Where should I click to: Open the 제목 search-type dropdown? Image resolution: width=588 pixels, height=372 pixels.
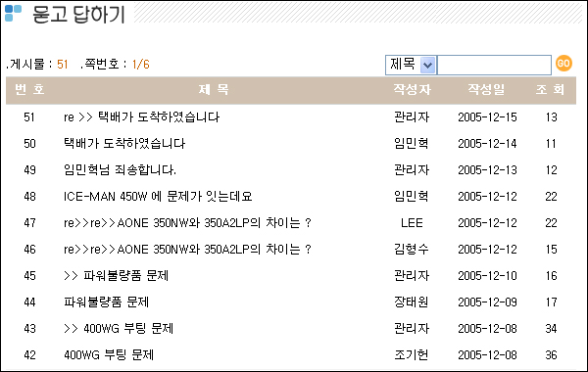411,65
